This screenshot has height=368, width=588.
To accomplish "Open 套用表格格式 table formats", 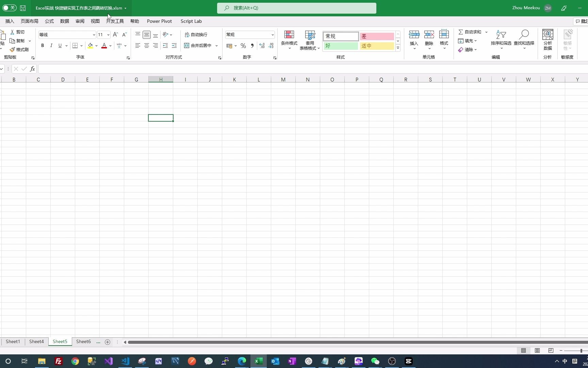I will click(310, 40).
